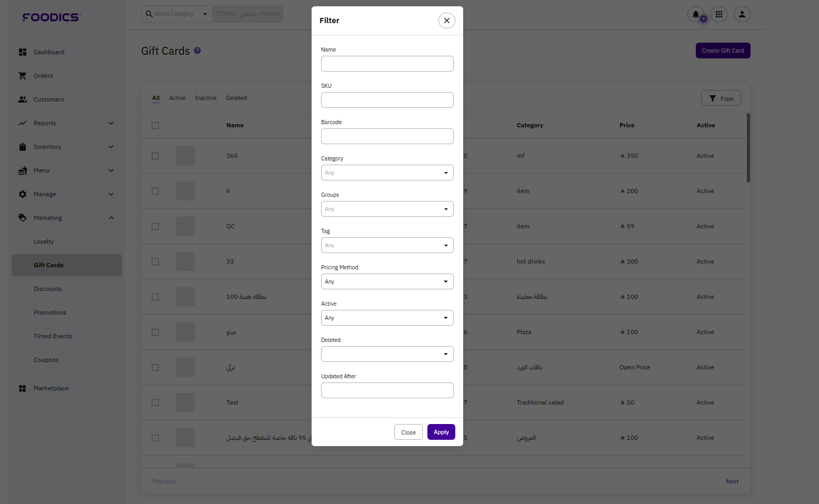
Task: Tick the select-all checkbox in table header
Action: [x=155, y=125]
